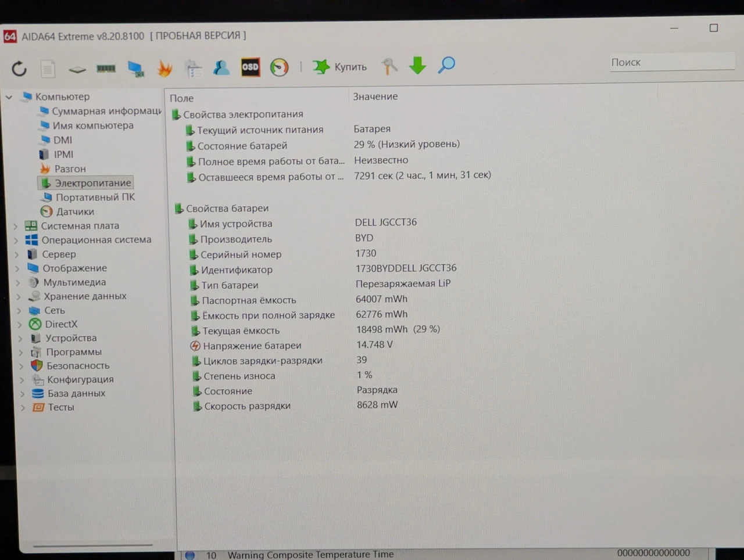Open Портативный ПК tree item
The height and width of the screenshot is (560, 744).
88,198
